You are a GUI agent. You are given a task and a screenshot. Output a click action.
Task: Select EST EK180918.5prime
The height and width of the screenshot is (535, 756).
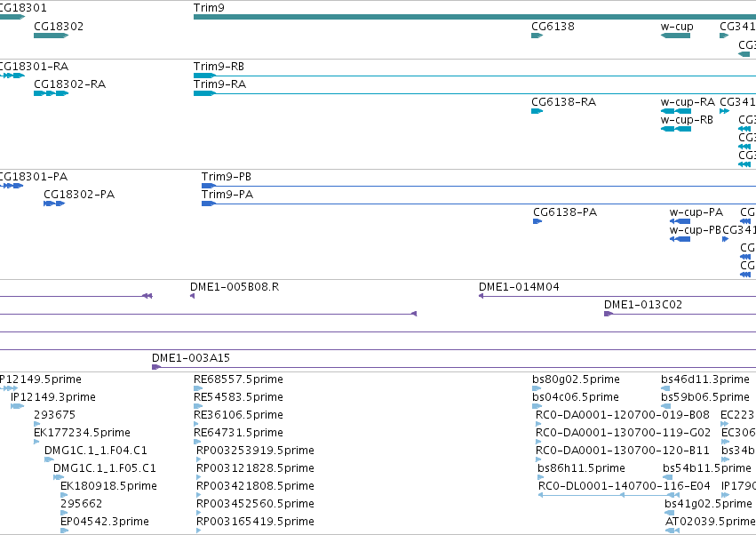click(108, 486)
